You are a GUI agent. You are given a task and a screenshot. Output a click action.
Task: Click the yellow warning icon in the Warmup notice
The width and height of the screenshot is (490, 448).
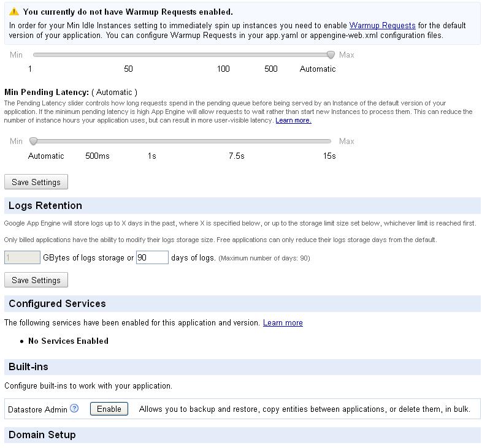click(x=14, y=12)
